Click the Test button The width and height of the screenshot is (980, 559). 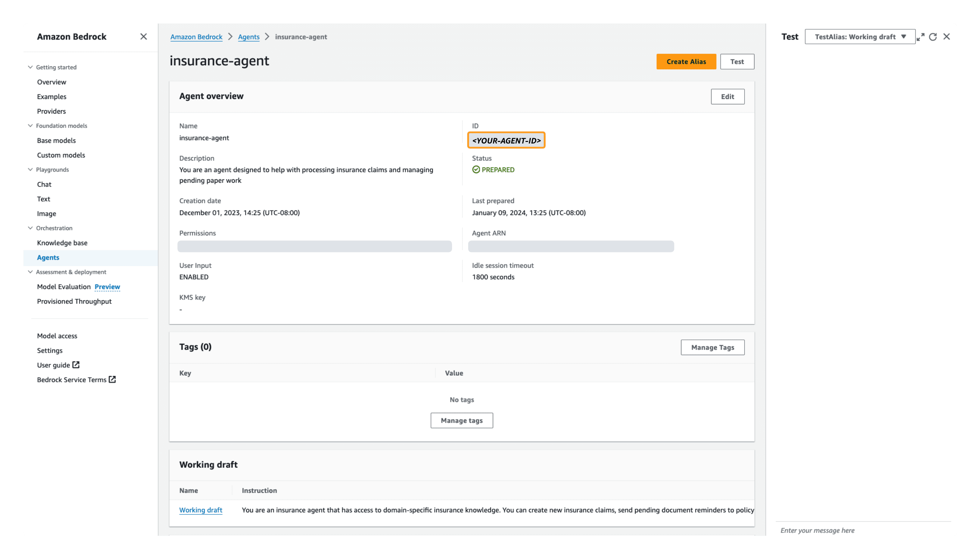click(737, 61)
